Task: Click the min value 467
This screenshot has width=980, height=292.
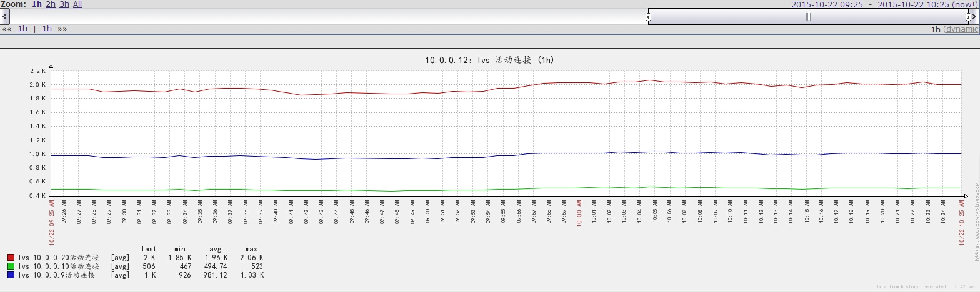Action: 186,266
